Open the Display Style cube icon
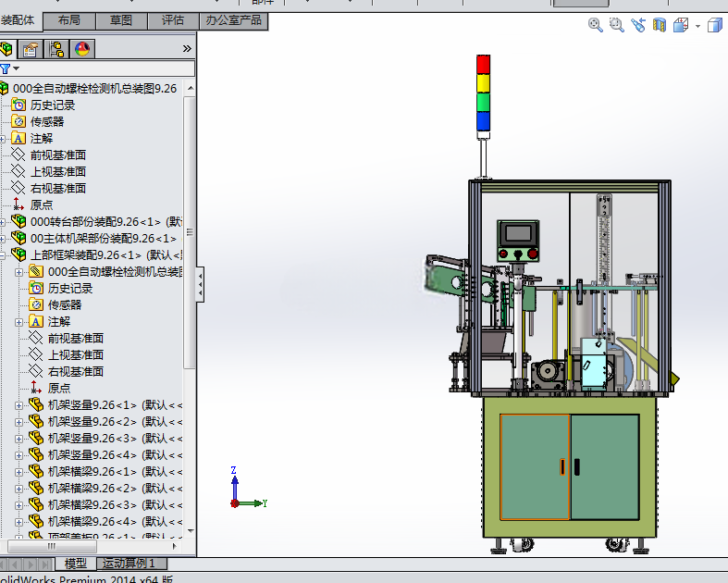This screenshot has width=728, height=583. click(x=715, y=25)
